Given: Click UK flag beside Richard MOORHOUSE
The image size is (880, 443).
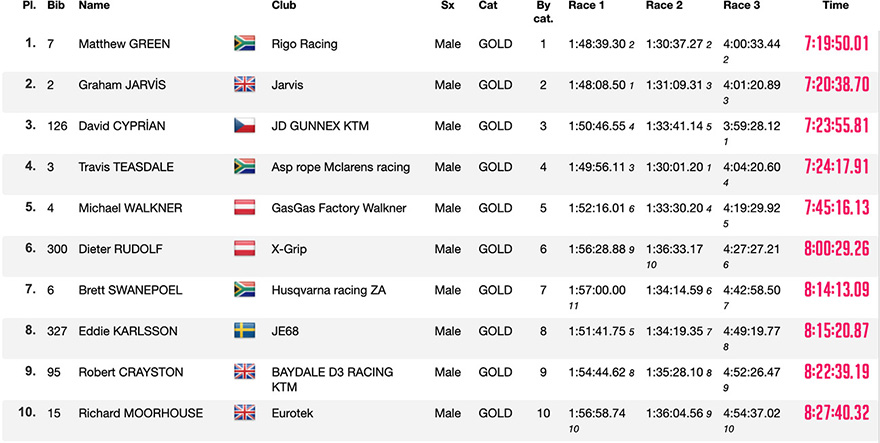Looking at the screenshot, I should click(x=245, y=413).
